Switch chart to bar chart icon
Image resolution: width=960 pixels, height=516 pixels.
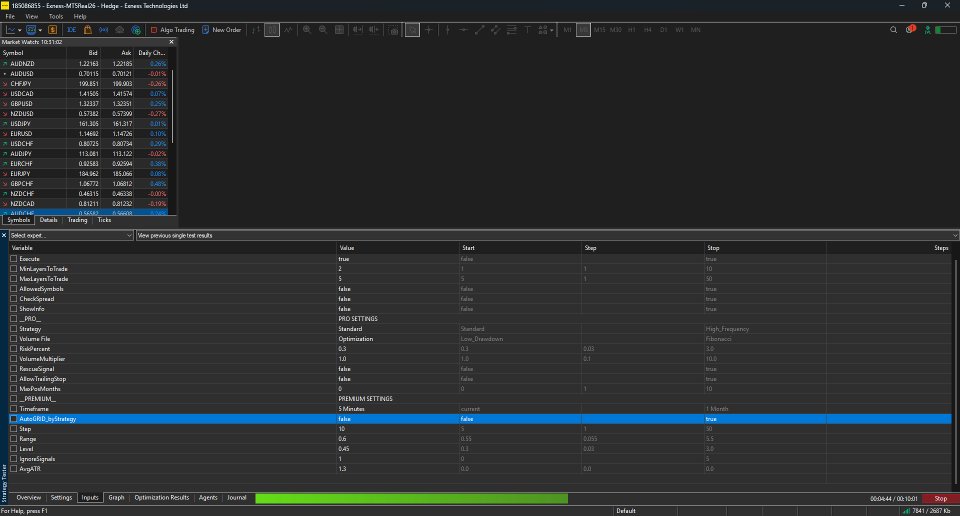coord(256,29)
